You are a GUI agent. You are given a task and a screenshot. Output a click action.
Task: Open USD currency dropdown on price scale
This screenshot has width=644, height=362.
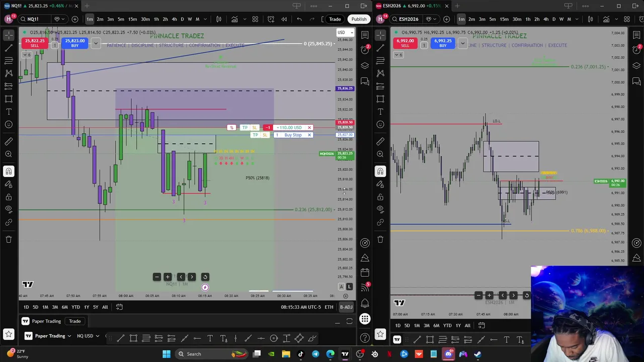[345, 33]
